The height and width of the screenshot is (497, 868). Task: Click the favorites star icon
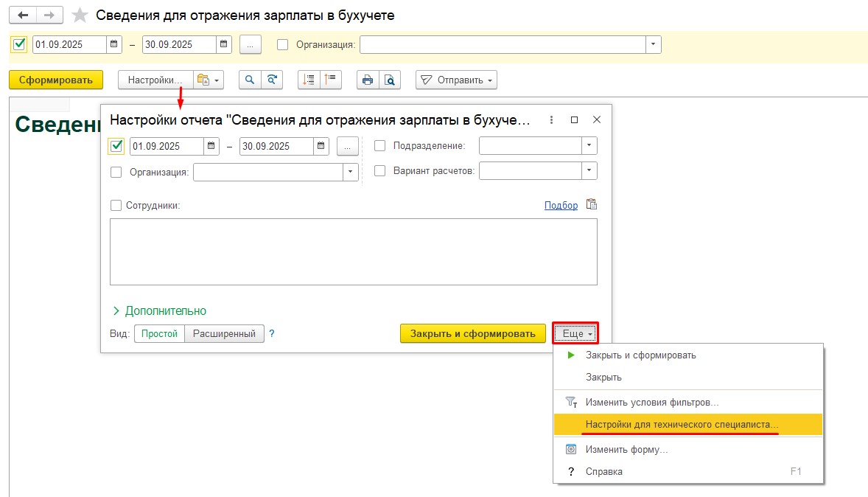80,15
